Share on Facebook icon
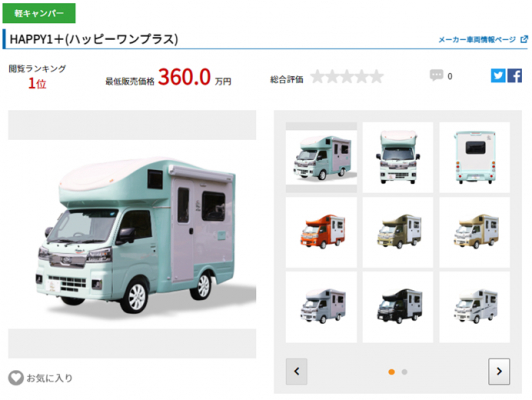 pos(514,75)
